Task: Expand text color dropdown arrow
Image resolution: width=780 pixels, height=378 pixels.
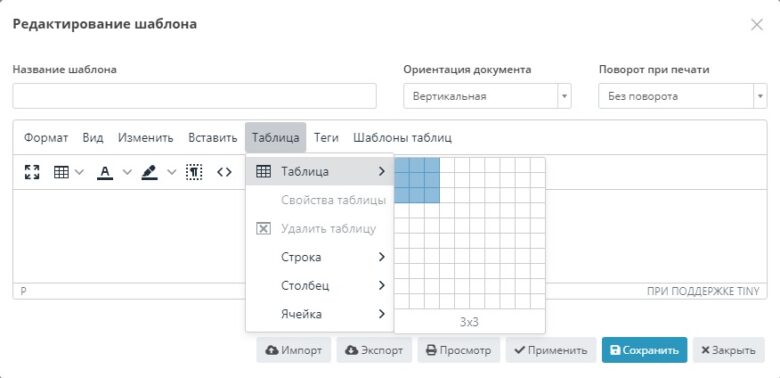Action: tap(127, 172)
